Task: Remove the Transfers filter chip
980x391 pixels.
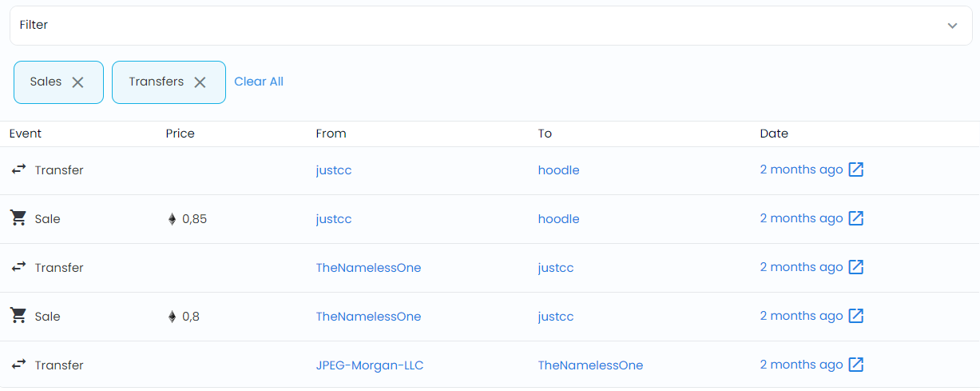Action: [200, 82]
